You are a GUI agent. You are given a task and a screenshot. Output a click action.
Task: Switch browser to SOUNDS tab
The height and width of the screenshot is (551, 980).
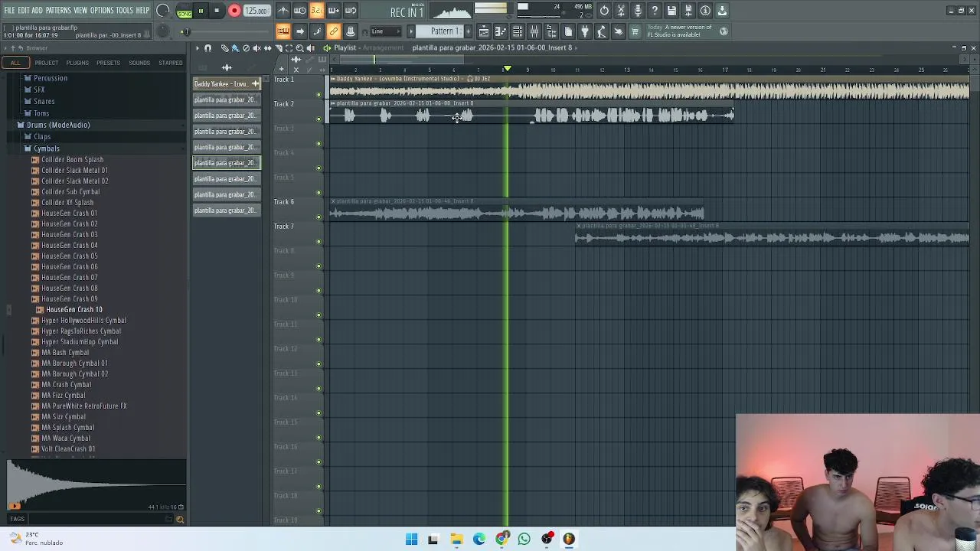139,63
